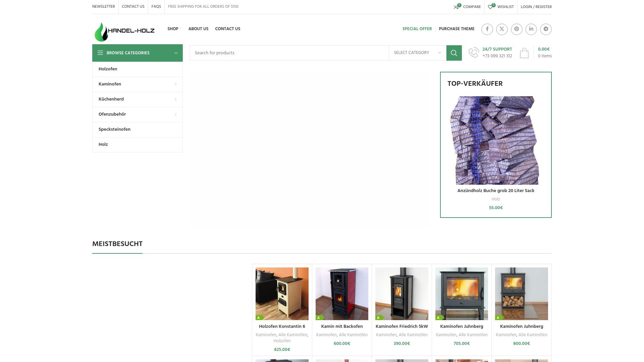
Task: Open the Special Offer link
Action: pyautogui.click(x=417, y=29)
